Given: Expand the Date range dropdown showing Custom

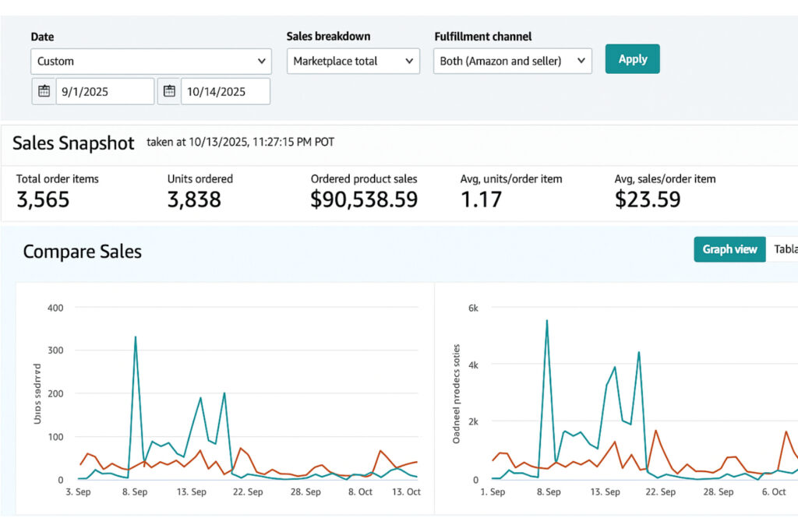Looking at the screenshot, I should click(150, 61).
